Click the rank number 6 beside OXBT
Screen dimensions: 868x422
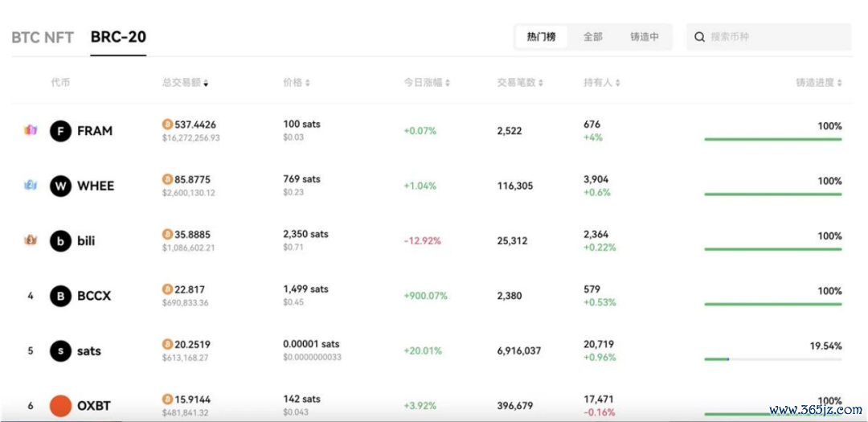coord(31,406)
